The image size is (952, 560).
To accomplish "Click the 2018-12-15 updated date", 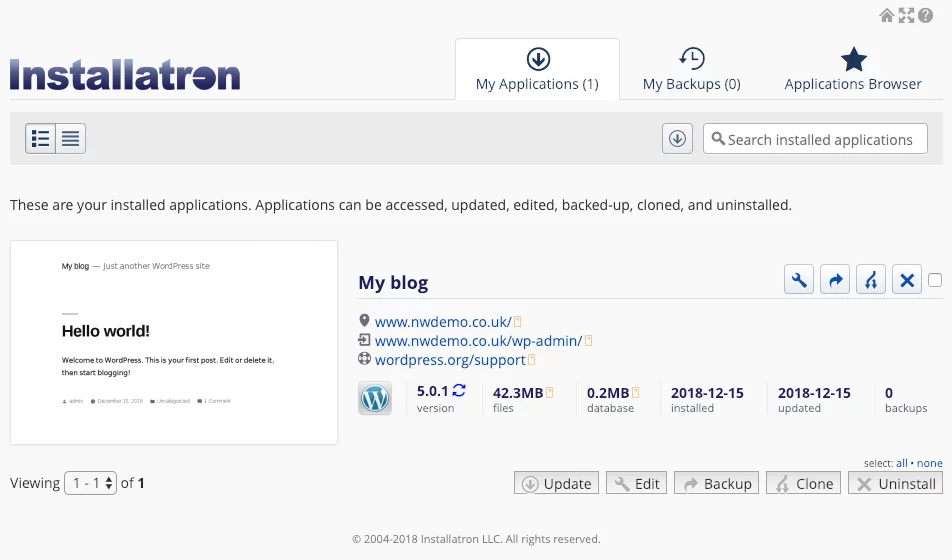I will point(814,393).
